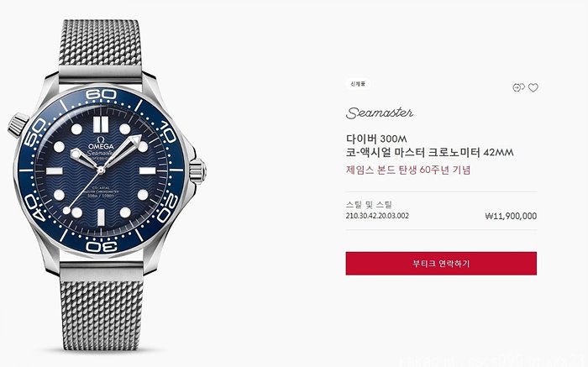Screen dimensions: 588x367
Task: Add the watch to wishlist with the heart icon
Action: point(533,87)
